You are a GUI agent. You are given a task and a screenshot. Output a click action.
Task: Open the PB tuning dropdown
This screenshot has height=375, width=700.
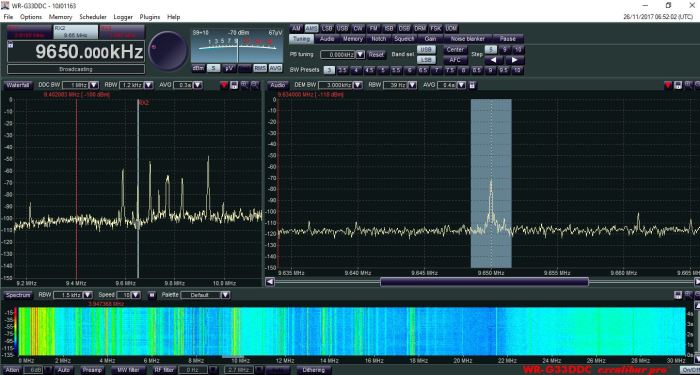pyautogui.click(x=360, y=54)
